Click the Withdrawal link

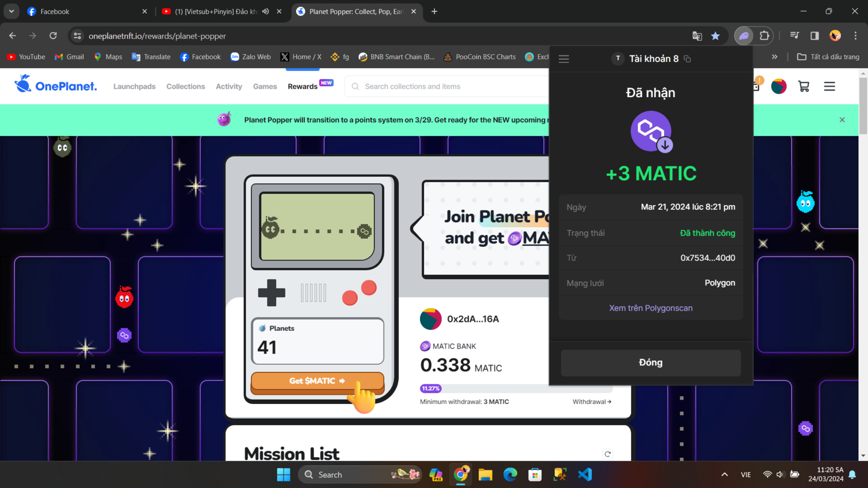tap(592, 402)
